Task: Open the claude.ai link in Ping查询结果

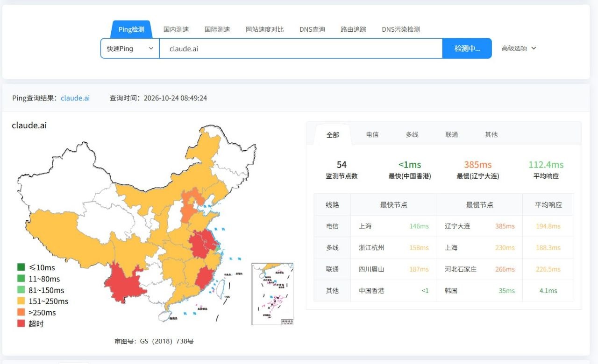Action: [75, 98]
